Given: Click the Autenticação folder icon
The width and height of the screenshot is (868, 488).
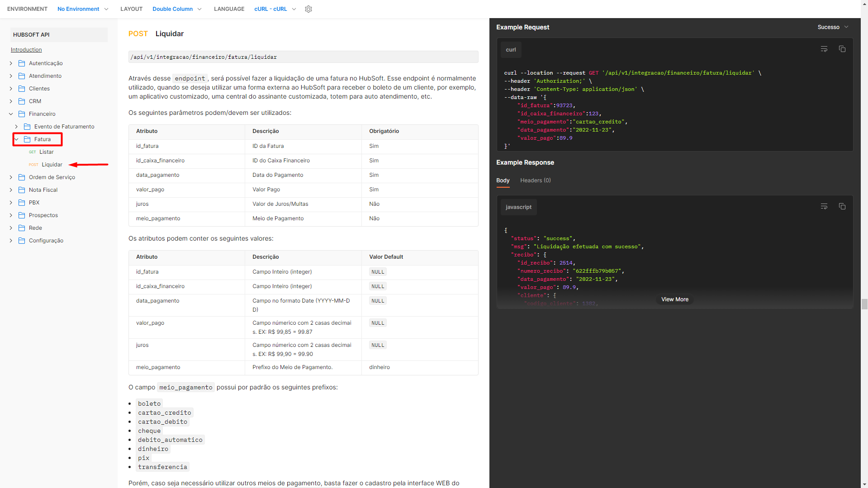Looking at the screenshot, I should pos(22,63).
